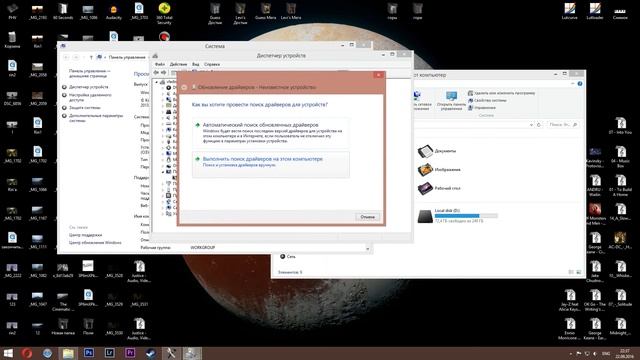The image size is (640, 360).
Task: Click Панель управления in System address bar
Action: click(127, 57)
